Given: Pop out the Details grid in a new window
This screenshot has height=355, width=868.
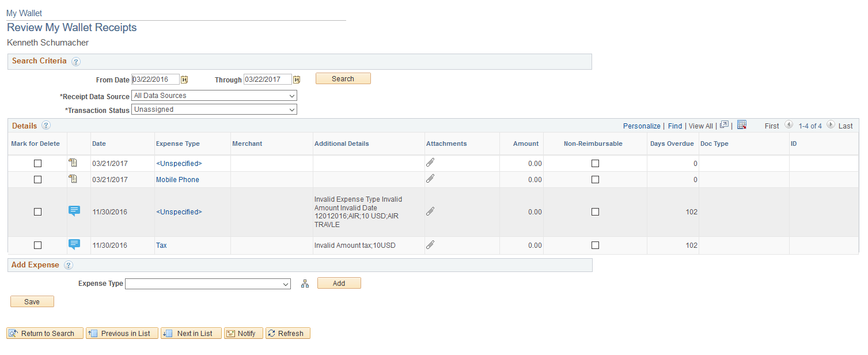Looking at the screenshot, I should coord(724,125).
